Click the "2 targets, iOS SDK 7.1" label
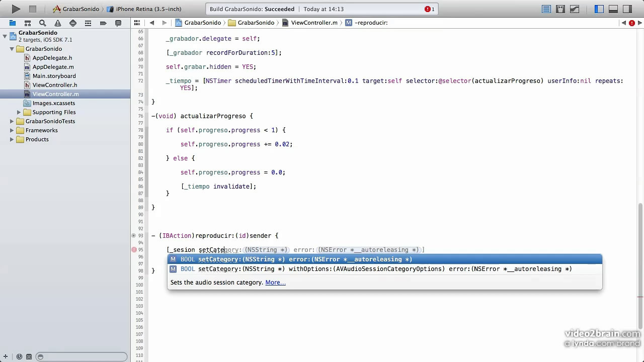 45,40
